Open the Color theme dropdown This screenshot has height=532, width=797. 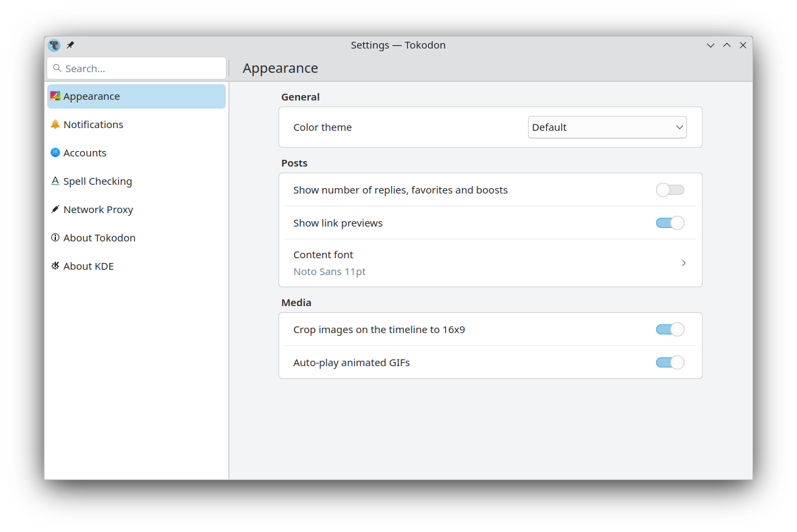607,127
